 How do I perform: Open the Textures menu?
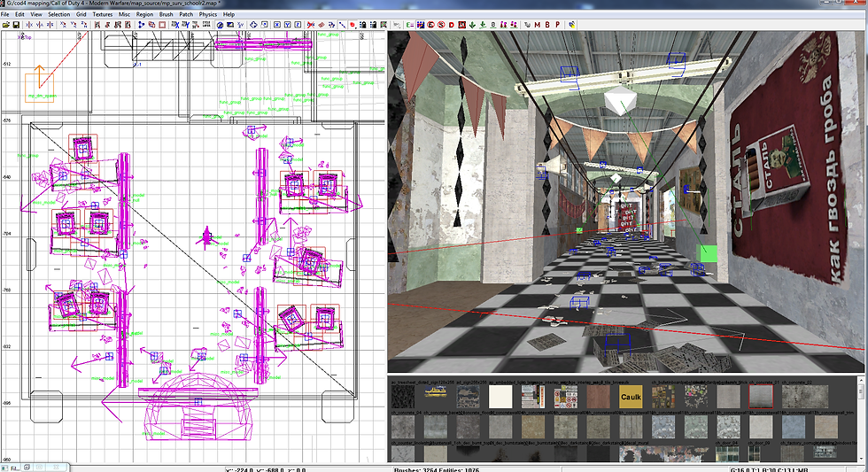[103, 14]
